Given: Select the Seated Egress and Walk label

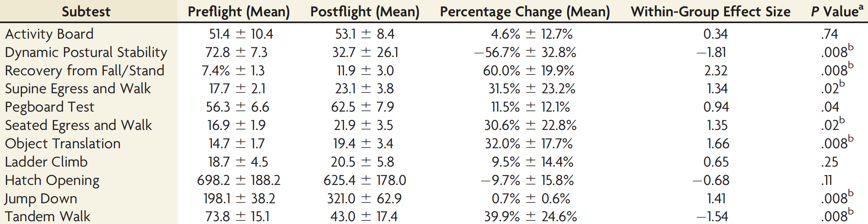Looking at the screenshot, I should 78,125.
